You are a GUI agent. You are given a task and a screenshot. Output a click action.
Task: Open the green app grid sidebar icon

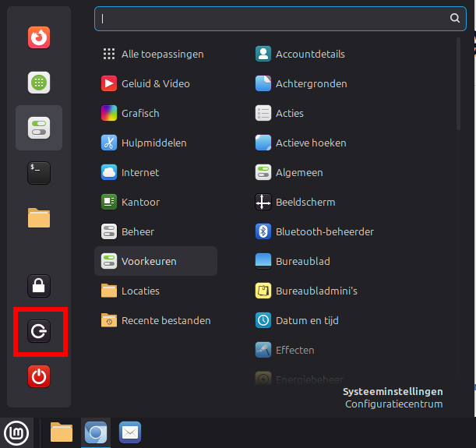[39, 83]
